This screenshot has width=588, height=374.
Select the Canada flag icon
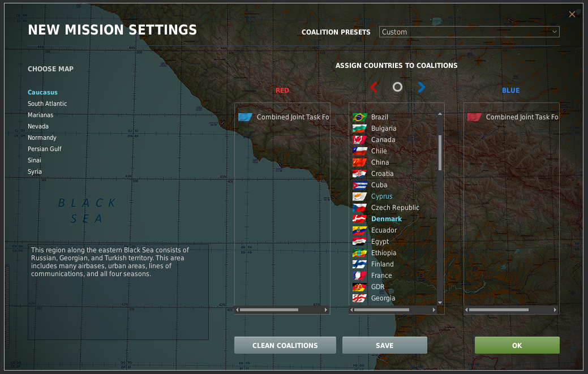(359, 140)
